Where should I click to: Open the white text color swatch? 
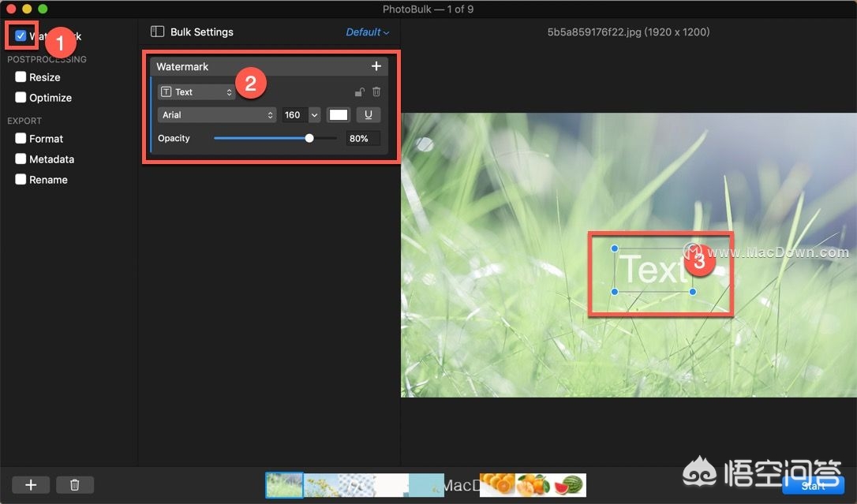[339, 115]
